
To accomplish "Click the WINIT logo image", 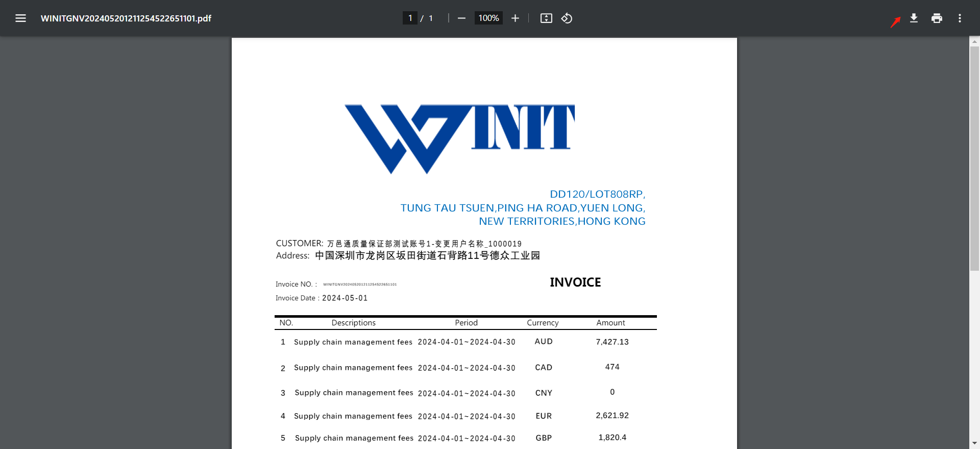I will 460,138.
